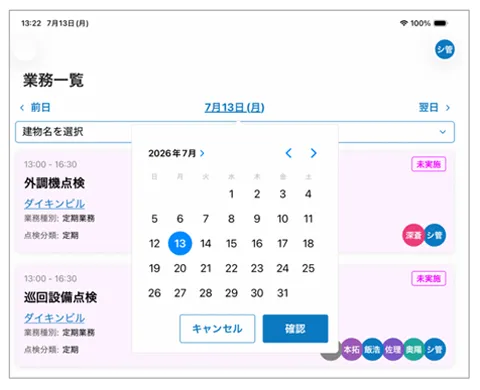The width and height of the screenshot is (480, 390).
Task: Click the Wi-Fi status icon
Action: 404,23
